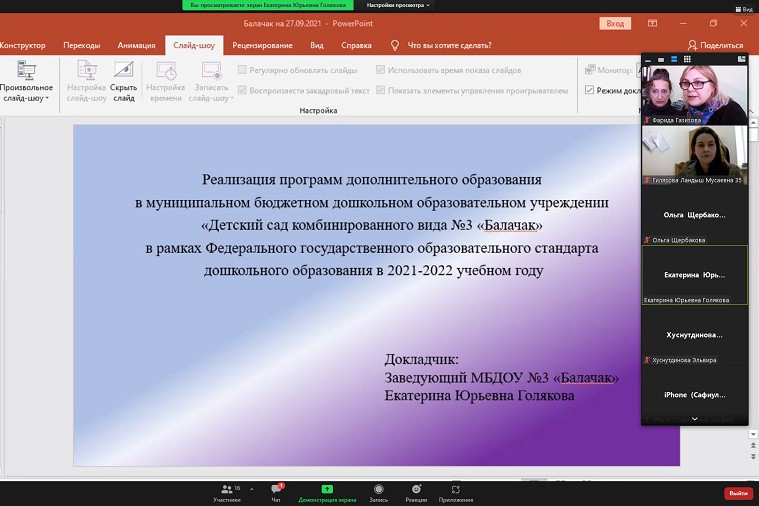
Task: Open the Рецензирование ribbon tab
Action: tap(262, 45)
